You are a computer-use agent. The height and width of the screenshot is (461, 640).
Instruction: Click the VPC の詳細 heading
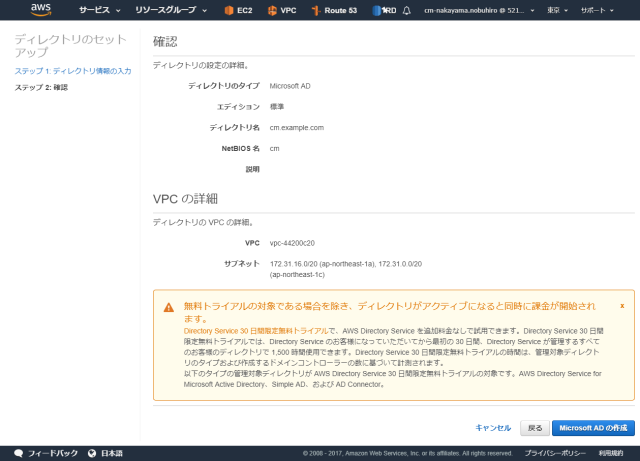click(185, 199)
